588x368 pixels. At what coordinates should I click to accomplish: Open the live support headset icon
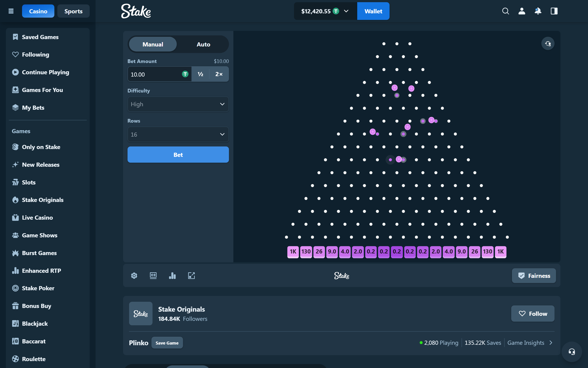pyautogui.click(x=571, y=352)
